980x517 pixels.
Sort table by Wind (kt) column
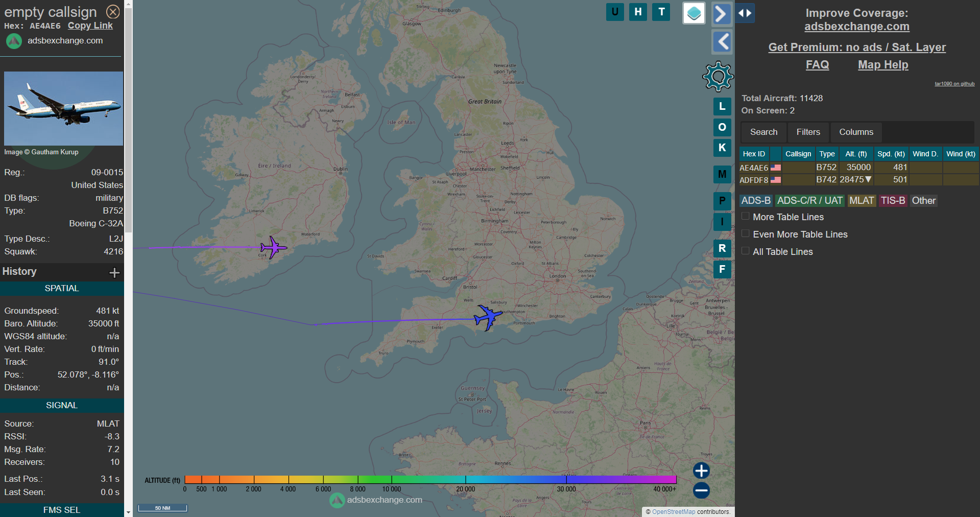pyautogui.click(x=961, y=154)
